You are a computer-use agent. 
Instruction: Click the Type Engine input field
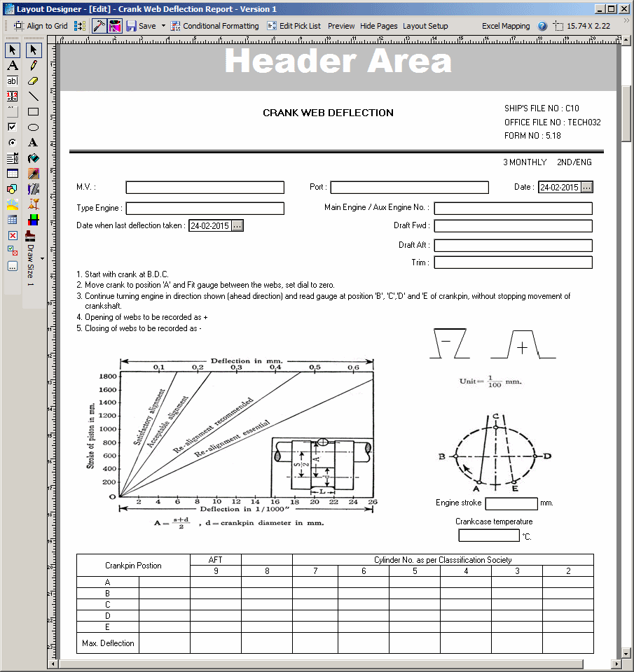pyautogui.click(x=205, y=209)
